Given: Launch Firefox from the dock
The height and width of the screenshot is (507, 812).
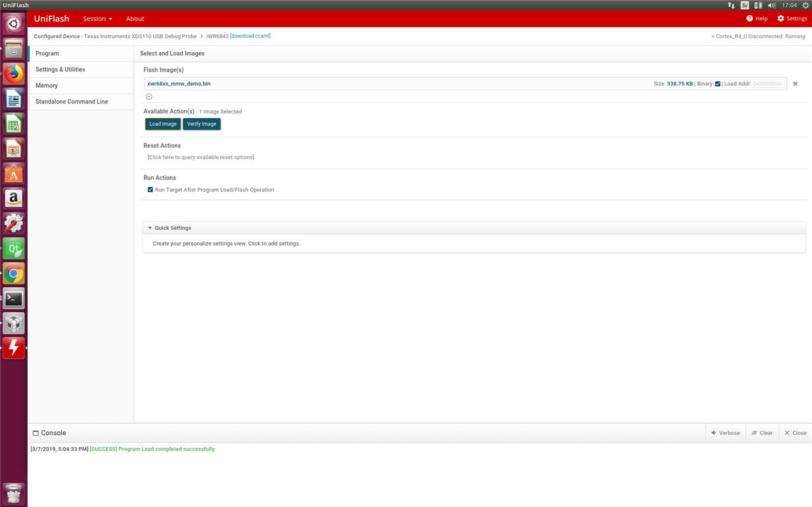Looking at the screenshot, I should 13,74.
